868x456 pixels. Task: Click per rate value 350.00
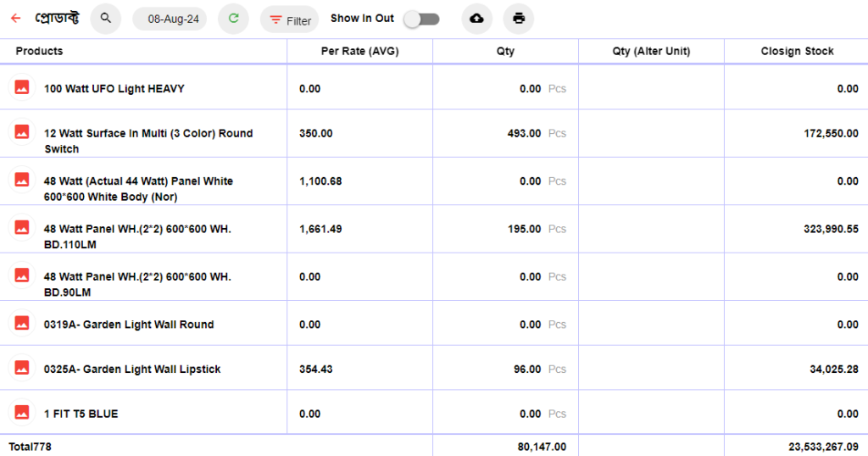pyautogui.click(x=315, y=133)
